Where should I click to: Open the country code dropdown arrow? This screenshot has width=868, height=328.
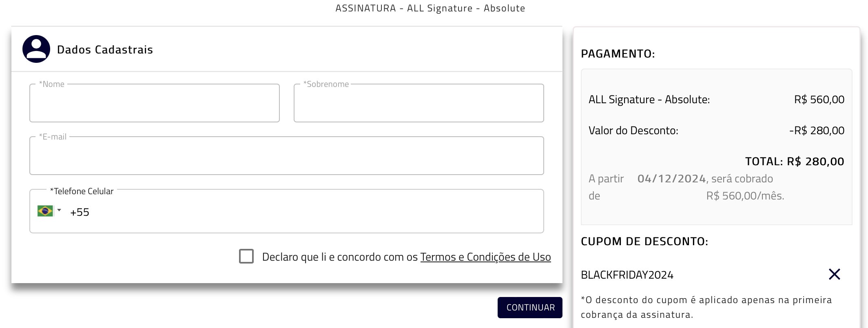click(59, 211)
